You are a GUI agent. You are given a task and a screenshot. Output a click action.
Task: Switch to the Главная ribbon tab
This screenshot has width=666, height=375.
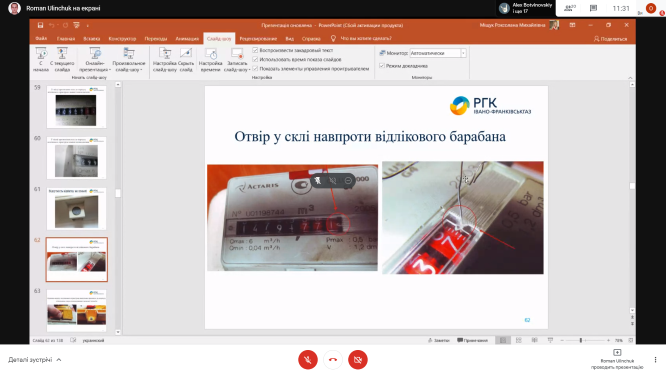click(x=66, y=39)
